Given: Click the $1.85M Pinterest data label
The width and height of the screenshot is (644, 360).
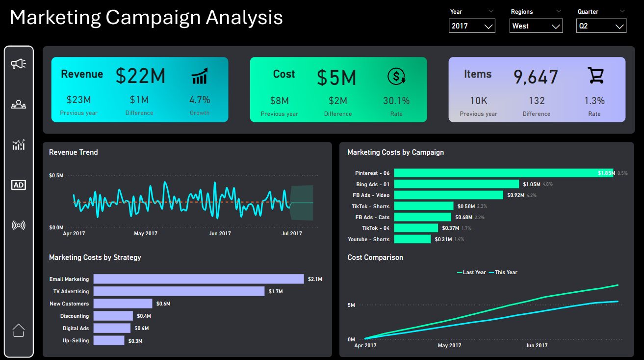Looking at the screenshot, I should point(606,173).
